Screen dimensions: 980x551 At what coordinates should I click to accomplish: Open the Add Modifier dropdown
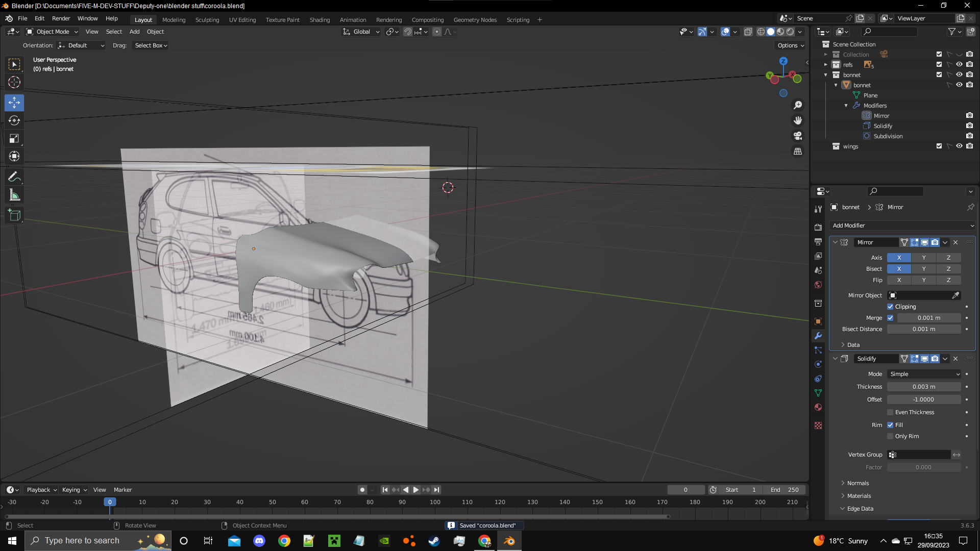tap(903, 226)
